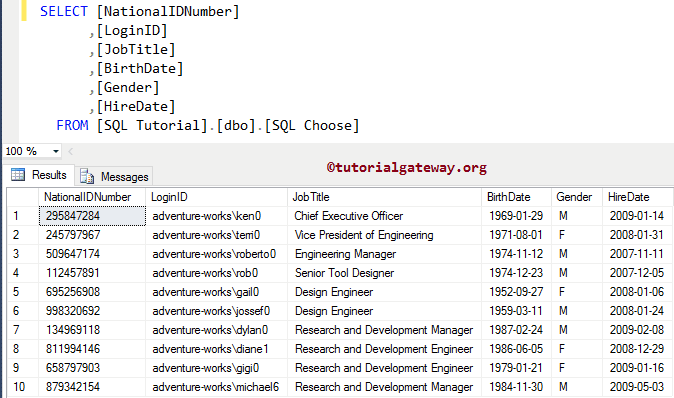Click [JobTitle] in the query editor
The height and width of the screenshot is (398, 674).
(136, 49)
